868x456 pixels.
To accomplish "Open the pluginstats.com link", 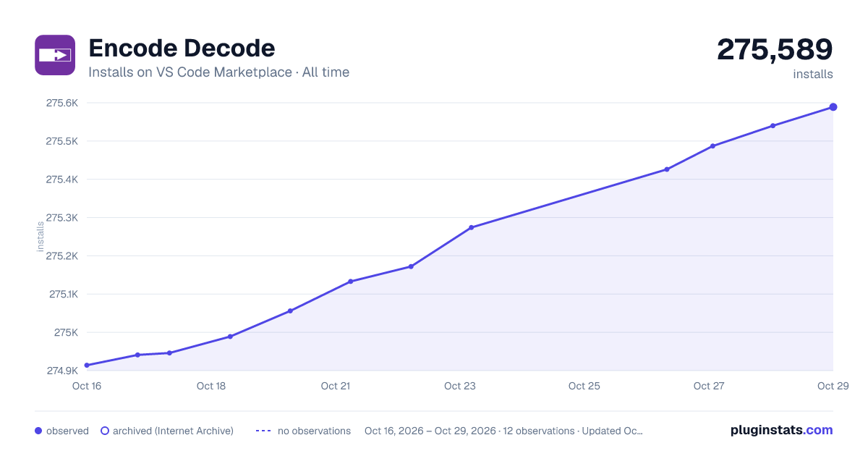I will pyautogui.click(x=782, y=430).
